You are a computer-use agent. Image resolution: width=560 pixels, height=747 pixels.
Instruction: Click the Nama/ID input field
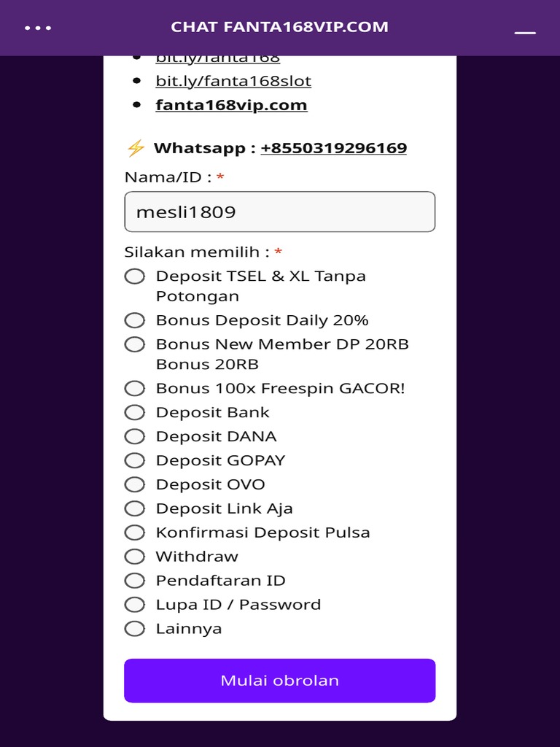[279, 212]
